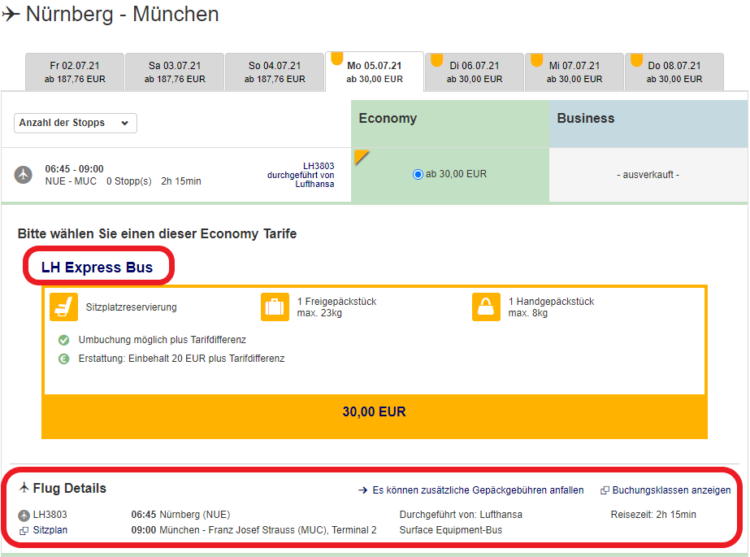The image size is (750, 557).
Task: Select the Economy ab 30,00 EUR radio button
Action: 418,175
